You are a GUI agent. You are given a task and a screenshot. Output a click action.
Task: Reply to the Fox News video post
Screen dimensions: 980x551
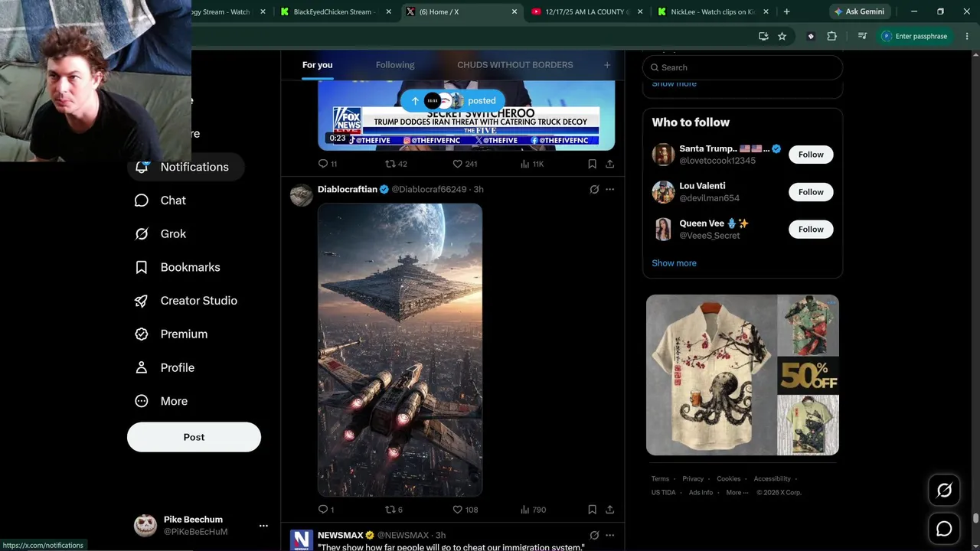327,164
